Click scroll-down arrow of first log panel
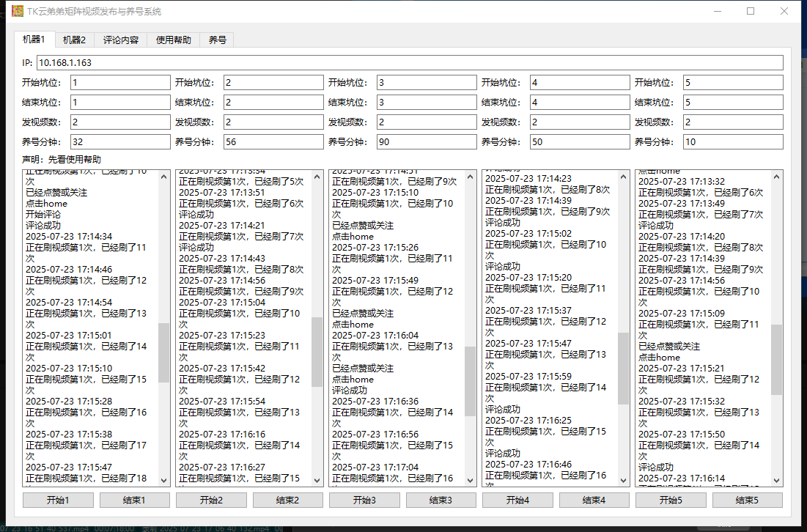This screenshot has width=807, height=532. [163, 481]
